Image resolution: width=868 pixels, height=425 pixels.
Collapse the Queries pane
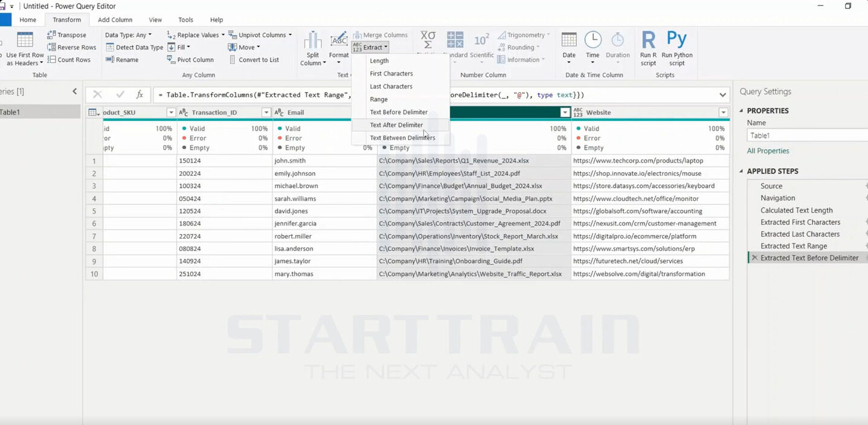74,91
